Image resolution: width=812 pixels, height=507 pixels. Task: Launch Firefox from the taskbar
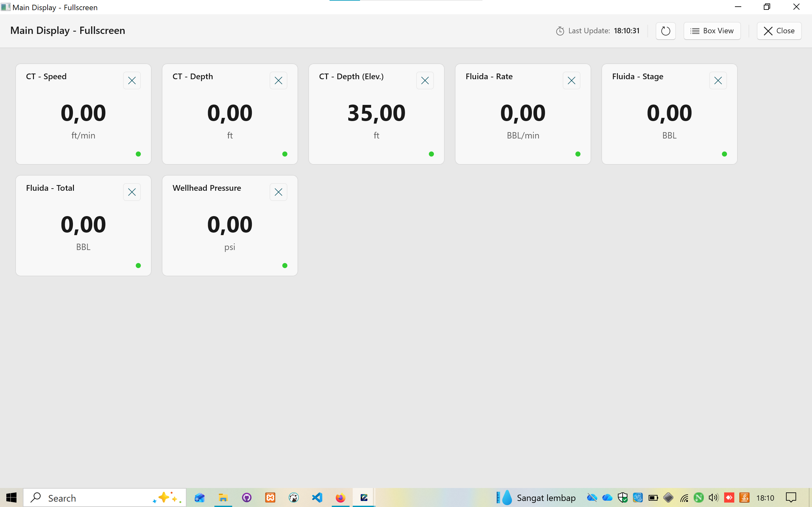pos(340,497)
